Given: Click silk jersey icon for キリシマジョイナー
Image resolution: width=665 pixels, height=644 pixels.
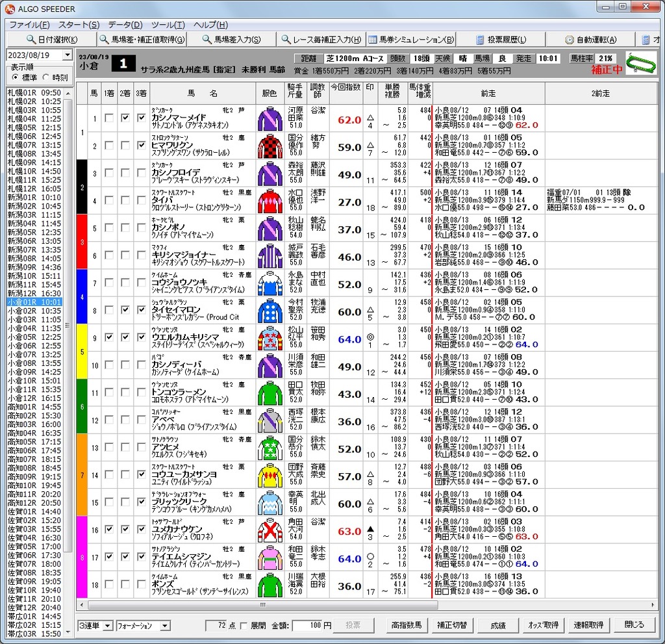Looking at the screenshot, I should 270,256.
